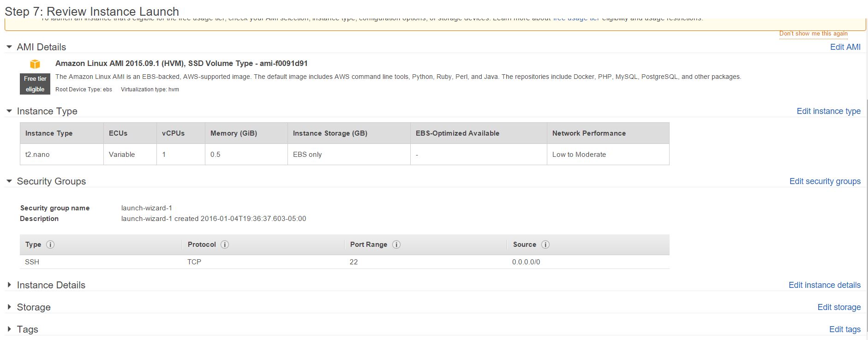The image size is (868, 340).
Task: Open the Edit storage link
Action: (x=839, y=307)
